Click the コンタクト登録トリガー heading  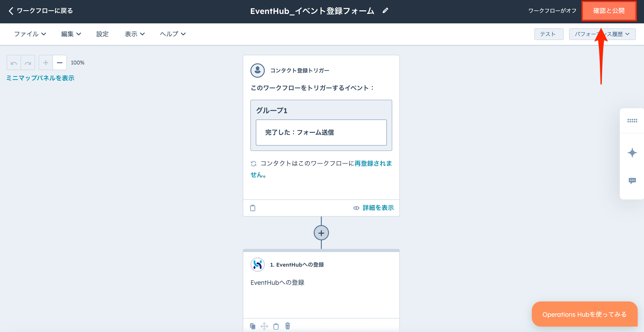[x=300, y=71]
